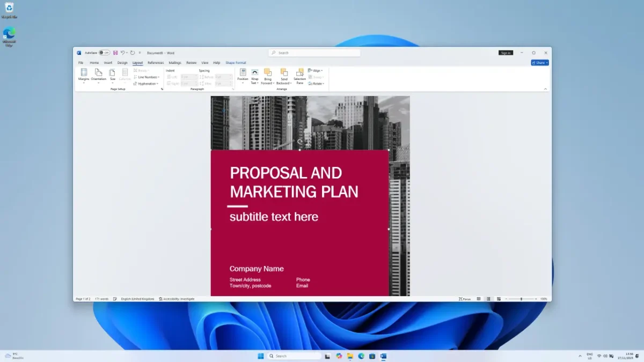This screenshot has width=644, height=362.
Task: Open Page Setup dialog launcher
Action: [162, 89]
